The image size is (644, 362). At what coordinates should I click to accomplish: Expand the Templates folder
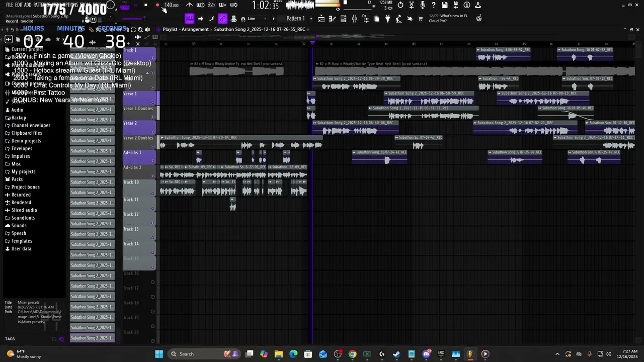click(22, 241)
